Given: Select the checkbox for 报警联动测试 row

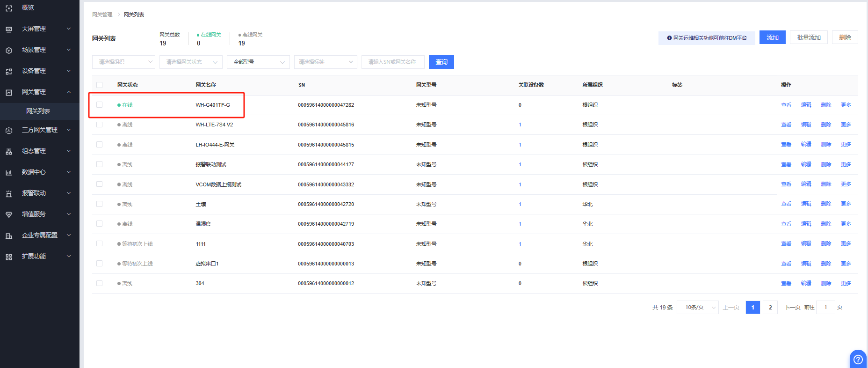Looking at the screenshot, I should point(99,164).
